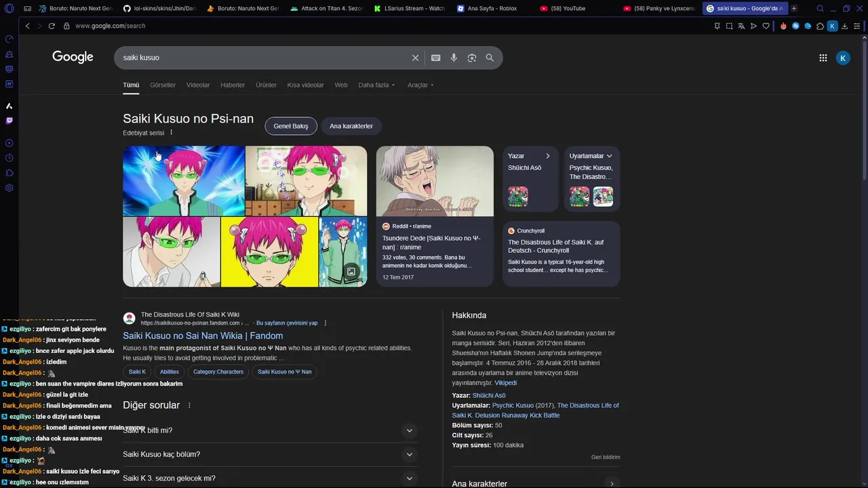Image resolution: width=868 pixels, height=488 pixels.
Task: Click the 'Saiki K' chip
Action: [138, 371]
